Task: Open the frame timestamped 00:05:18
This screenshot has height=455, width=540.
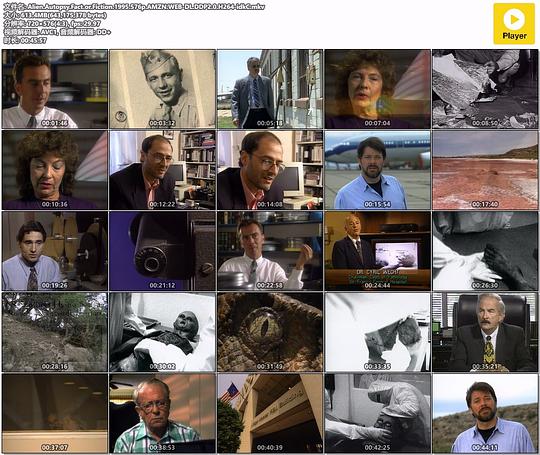Action: (x=270, y=89)
